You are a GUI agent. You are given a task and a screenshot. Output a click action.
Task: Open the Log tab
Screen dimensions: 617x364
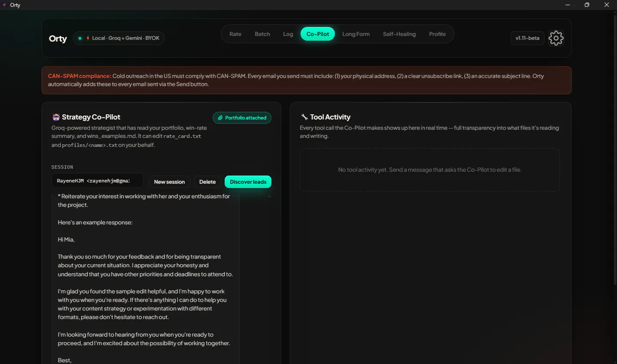click(288, 34)
